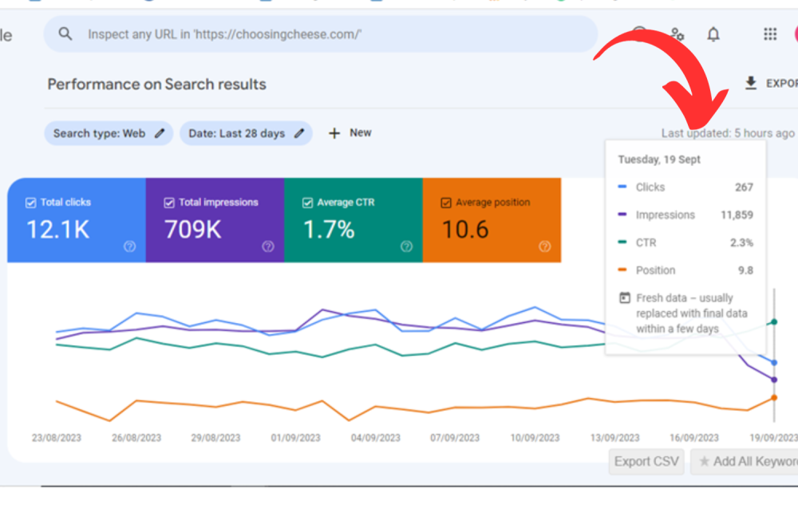Click help icon on Total clicks card

tap(130, 246)
